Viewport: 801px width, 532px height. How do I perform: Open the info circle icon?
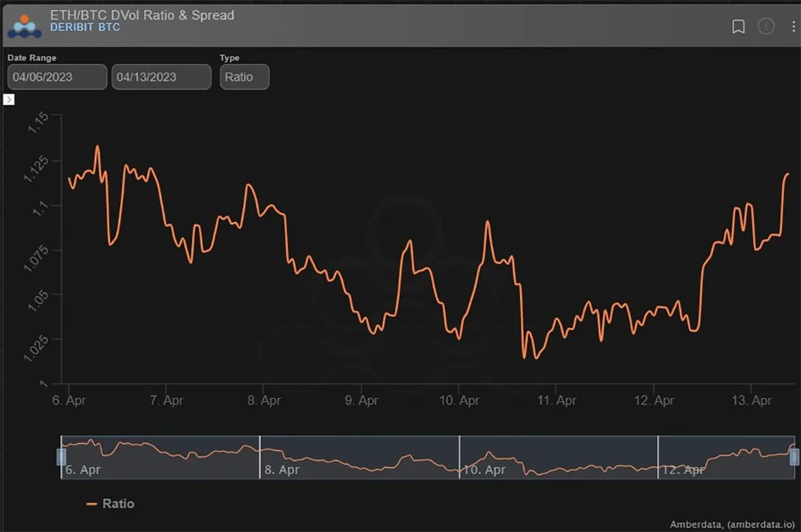point(765,26)
